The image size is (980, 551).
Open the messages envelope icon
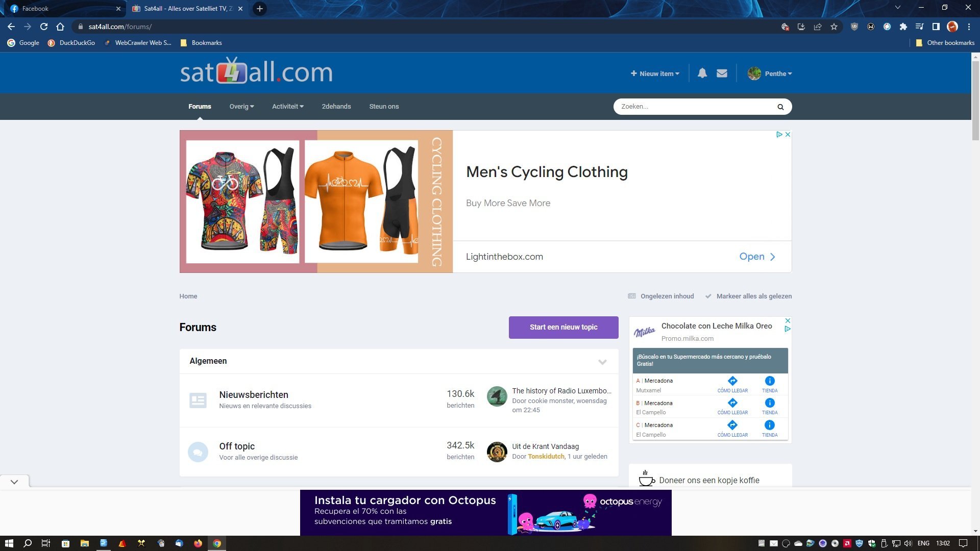tap(722, 73)
